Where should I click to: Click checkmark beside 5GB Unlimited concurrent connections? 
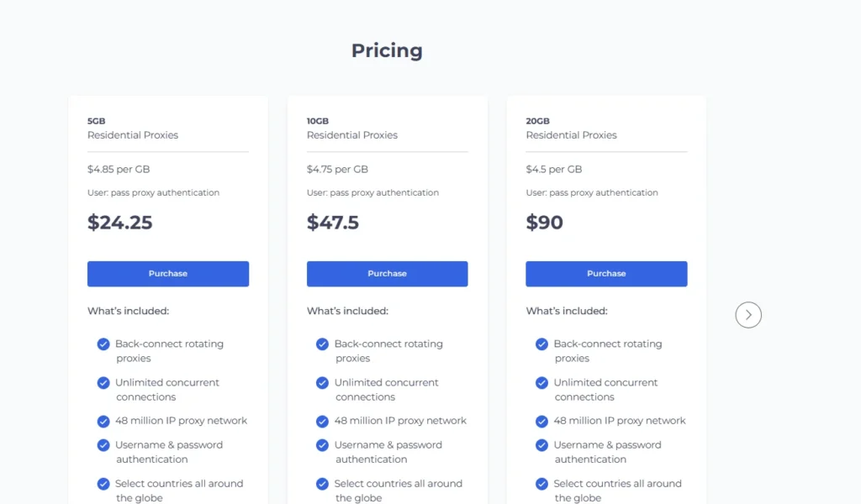click(x=103, y=383)
